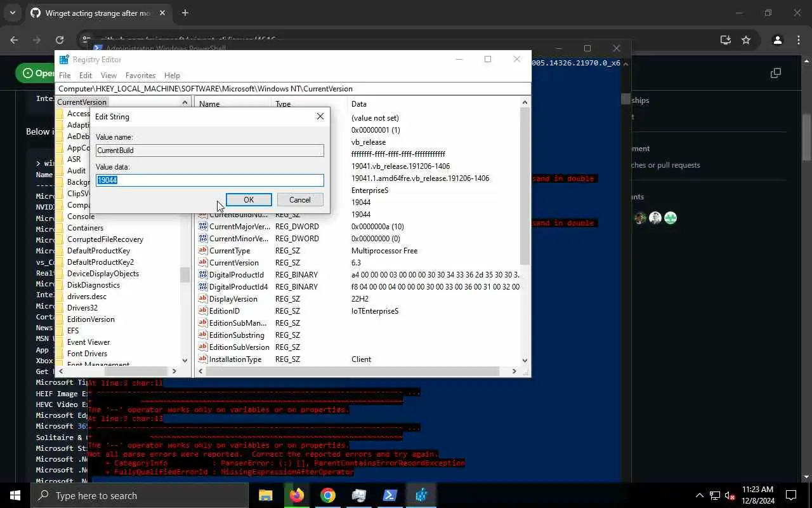Click the volume icon in system tray
This screenshot has height=508, width=812.
point(730,495)
